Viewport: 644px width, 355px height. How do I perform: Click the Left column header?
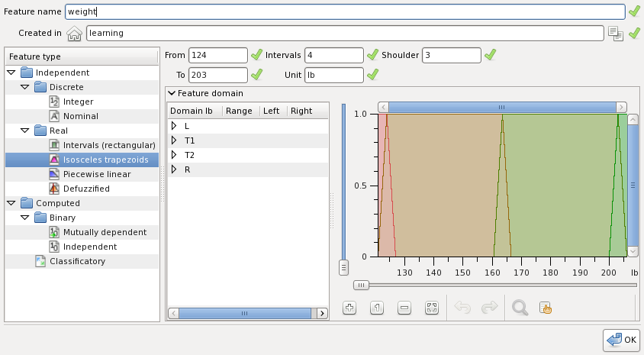(273, 111)
